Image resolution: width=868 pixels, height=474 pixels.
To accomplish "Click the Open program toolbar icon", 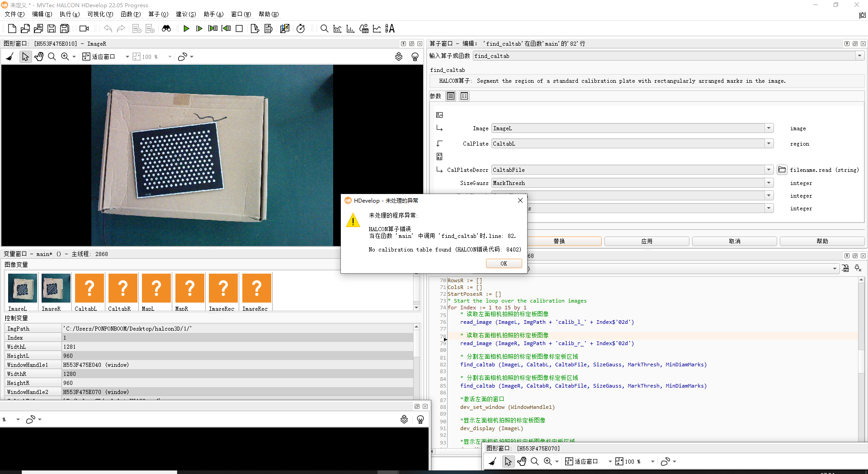I will 25,28.
